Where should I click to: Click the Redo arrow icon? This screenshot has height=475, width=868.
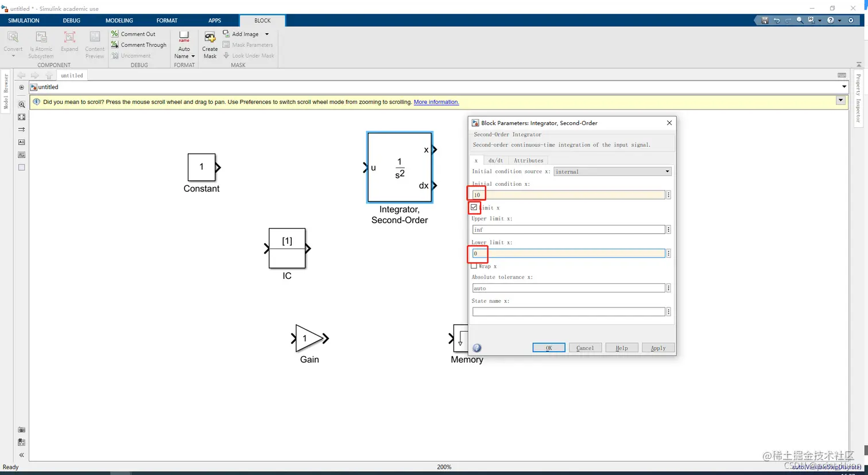[788, 20]
